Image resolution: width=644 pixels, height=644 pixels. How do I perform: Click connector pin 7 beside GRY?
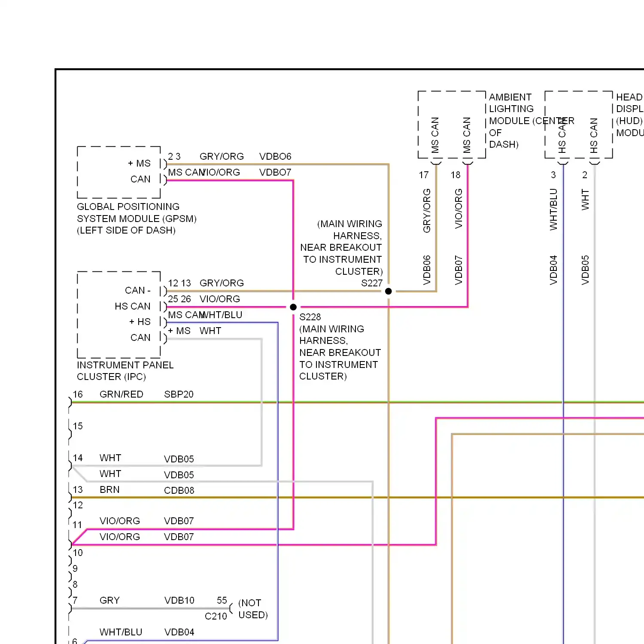click(x=75, y=600)
